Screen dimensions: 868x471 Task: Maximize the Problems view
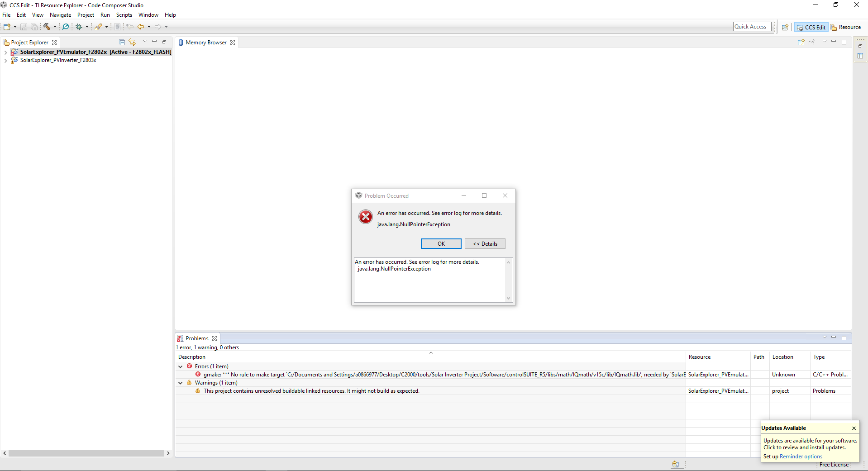pos(844,338)
